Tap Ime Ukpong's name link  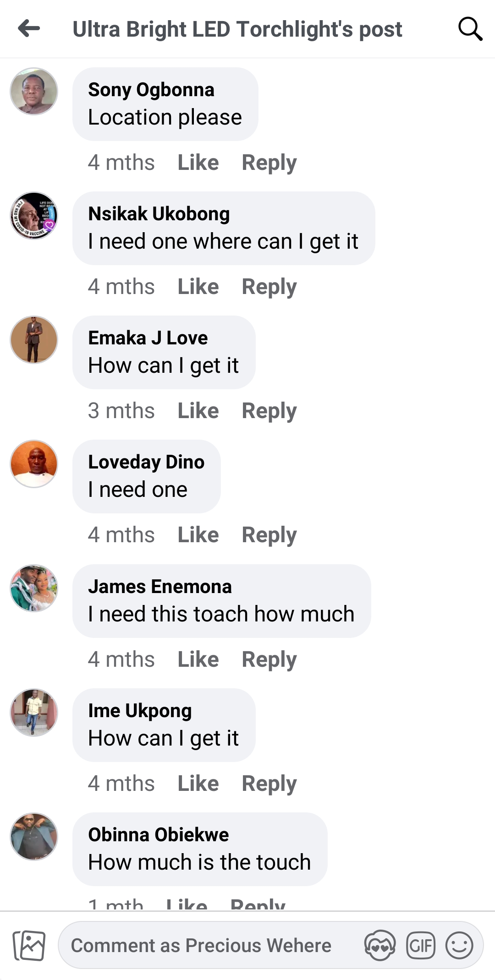point(140,711)
